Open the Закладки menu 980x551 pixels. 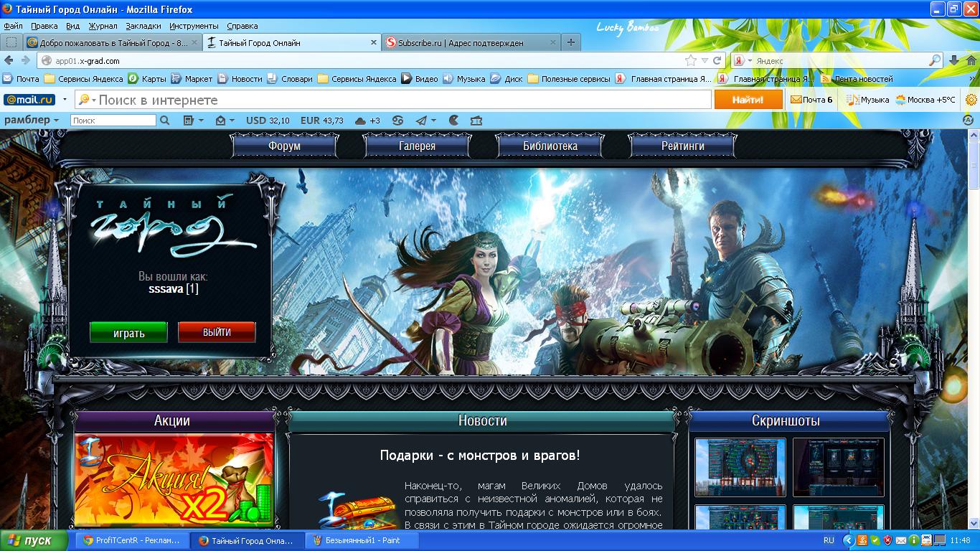143,26
